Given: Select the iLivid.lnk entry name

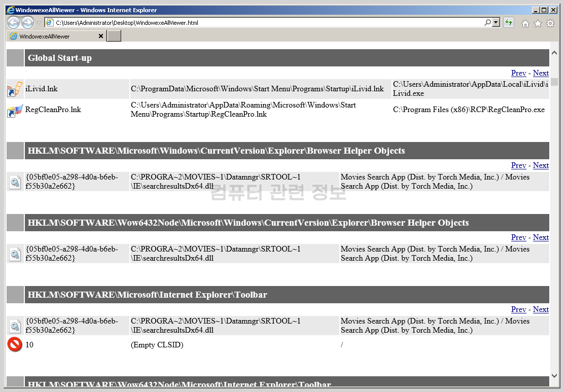Looking at the screenshot, I should click(x=42, y=89).
